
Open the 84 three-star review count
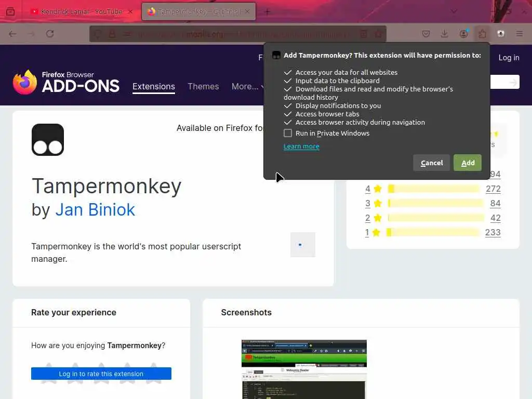tap(495, 204)
